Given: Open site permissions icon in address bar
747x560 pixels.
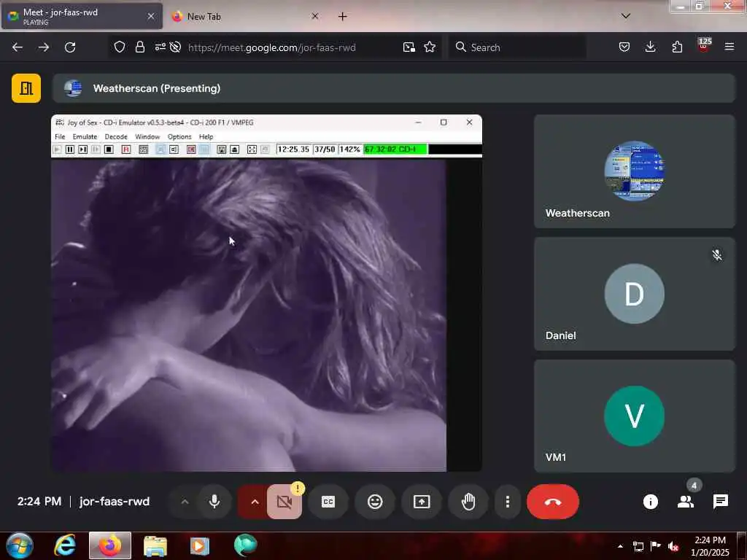Looking at the screenshot, I should (x=160, y=47).
